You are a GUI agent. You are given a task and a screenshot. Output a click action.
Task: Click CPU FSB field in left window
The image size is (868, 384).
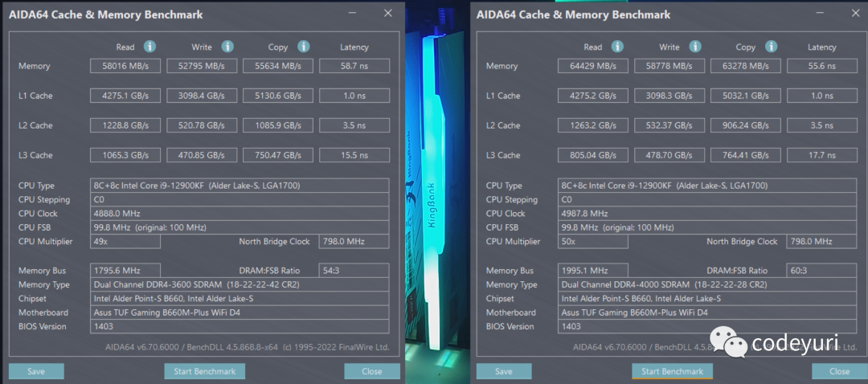tap(240, 227)
